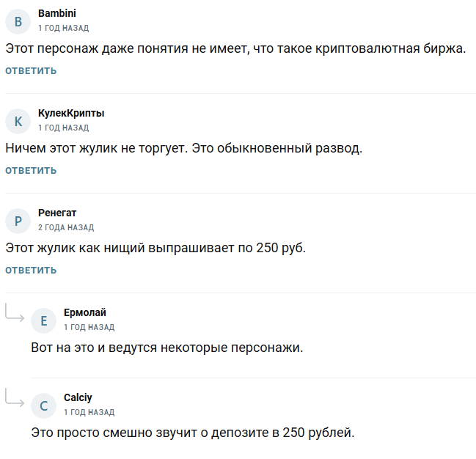The width and height of the screenshot is (476, 459).
Task: Select Calciy's avatar with letter C
Action: (x=44, y=405)
